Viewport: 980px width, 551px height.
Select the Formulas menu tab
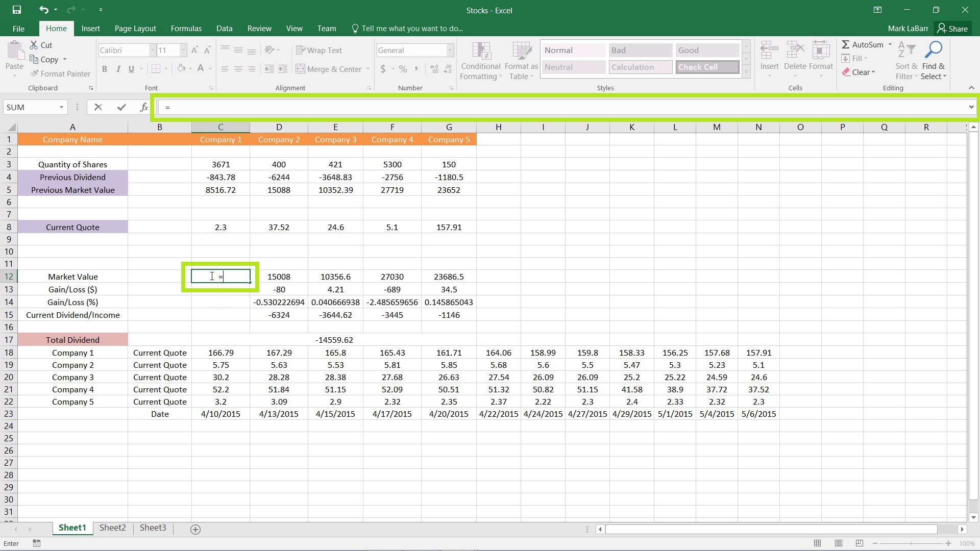point(185,28)
